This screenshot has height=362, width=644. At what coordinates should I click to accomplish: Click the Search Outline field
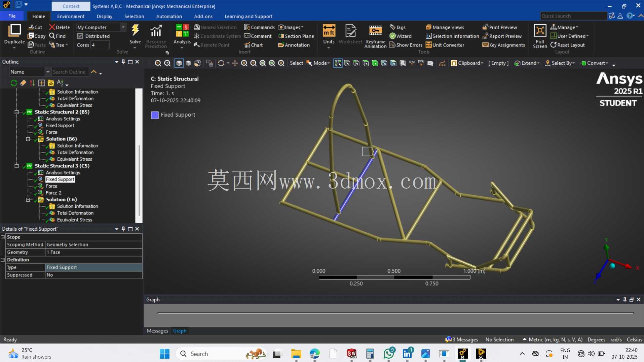tap(70, 72)
